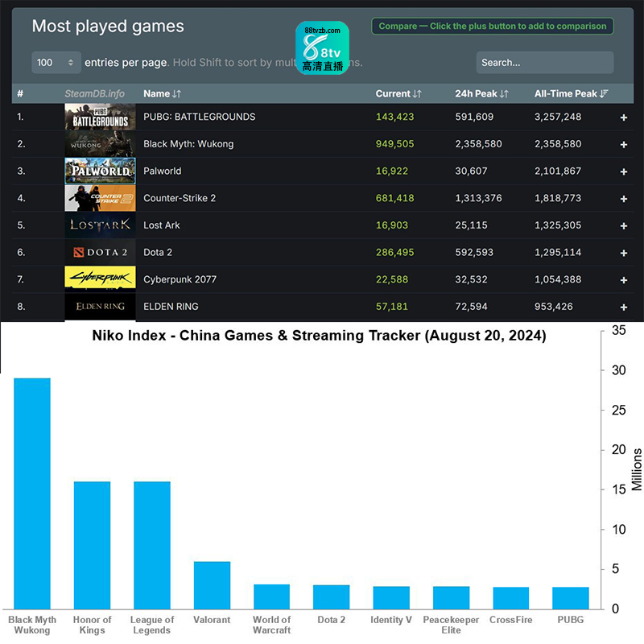Click plus icon for Cyberpunk 2077

point(623,280)
